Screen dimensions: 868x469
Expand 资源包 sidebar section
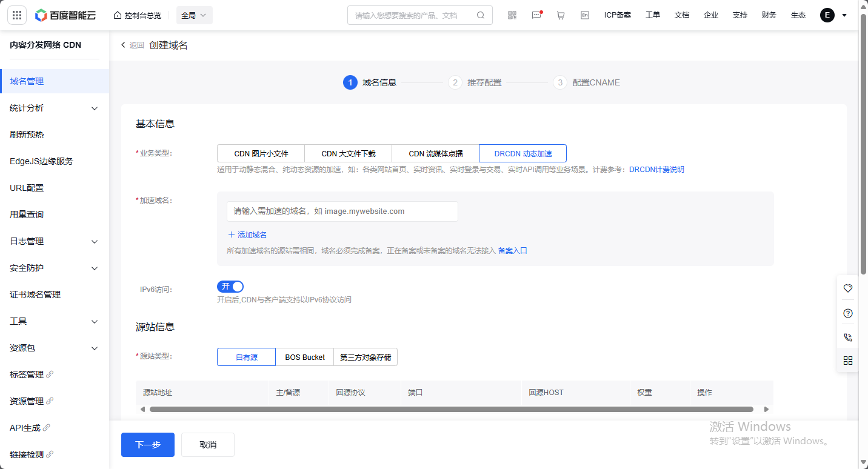point(55,348)
